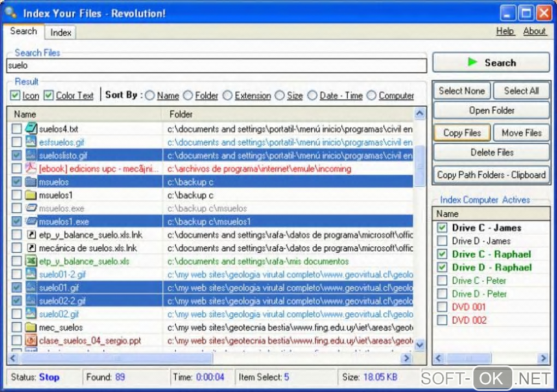The width and height of the screenshot is (557, 392).
Task: Check the box for suelos4.txt
Action: (x=16, y=128)
